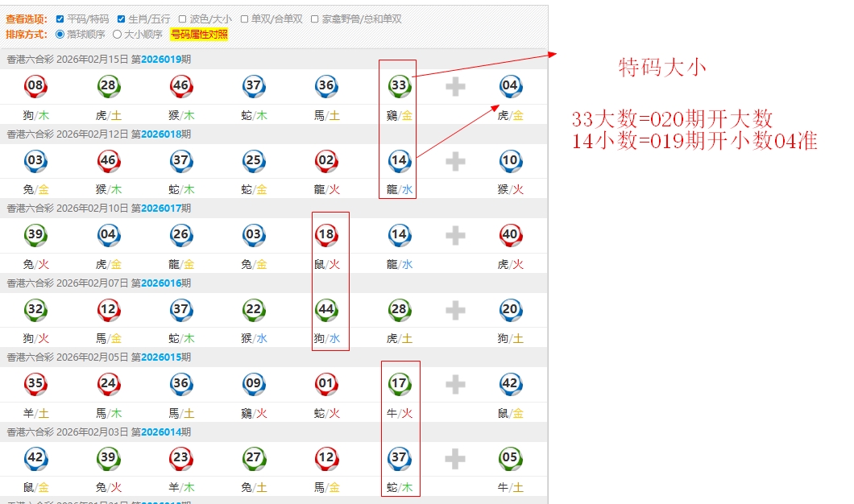Enable the 波色/大小 checkbox

(x=183, y=19)
